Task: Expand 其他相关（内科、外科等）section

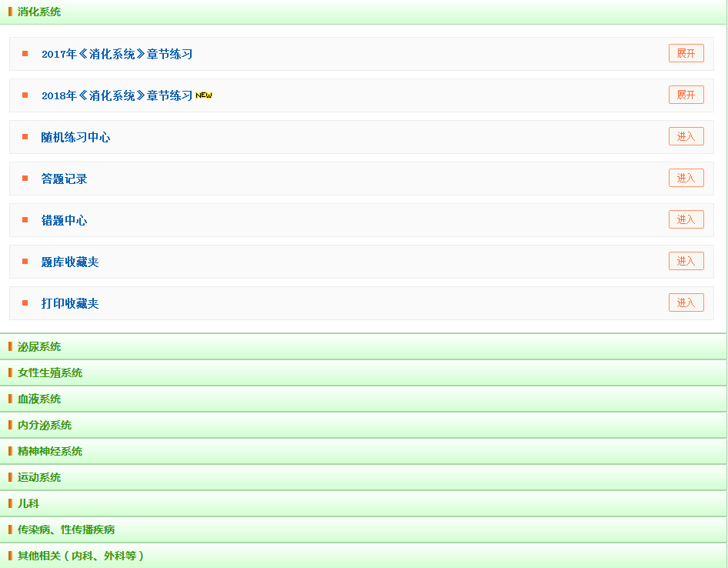Action: pos(81,556)
